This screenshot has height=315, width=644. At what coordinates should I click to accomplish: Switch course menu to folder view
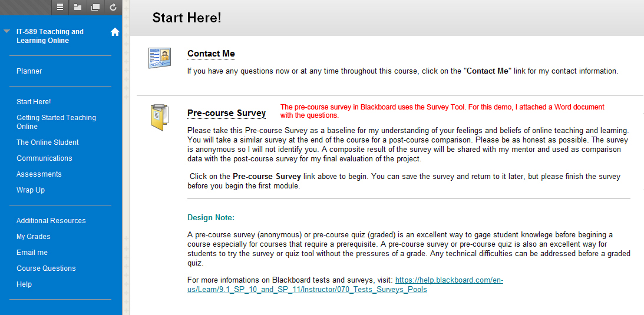[78, 8]
